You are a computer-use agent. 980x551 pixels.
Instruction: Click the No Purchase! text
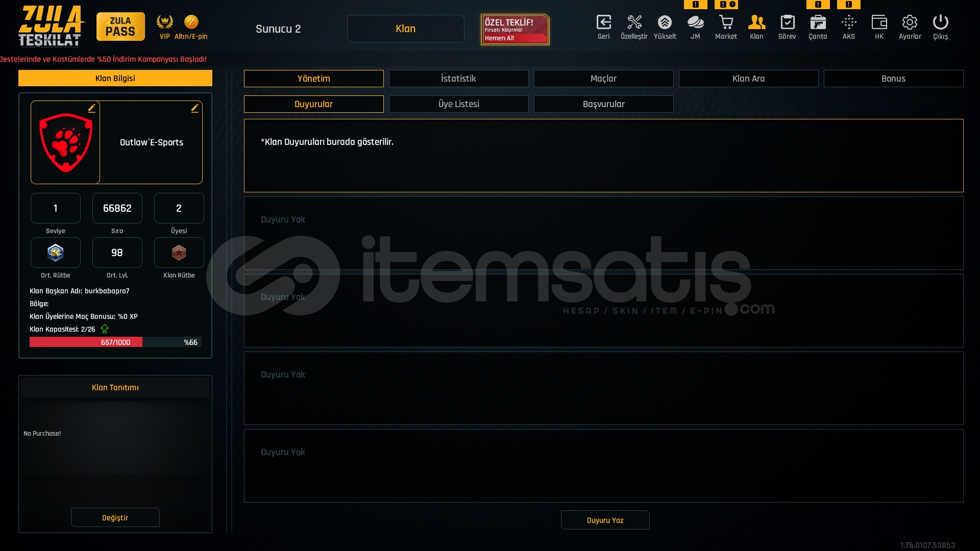(42, 434)
